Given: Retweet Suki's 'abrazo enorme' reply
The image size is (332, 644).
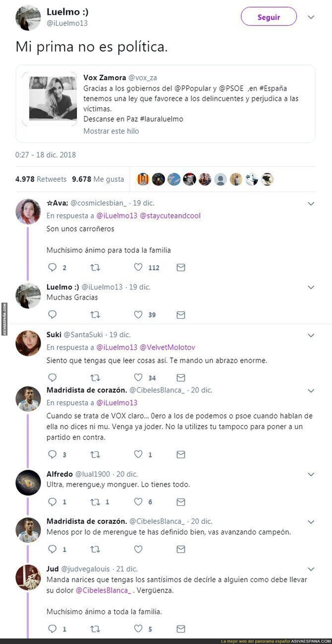Looking at the screenshot, I should (95, 378).
